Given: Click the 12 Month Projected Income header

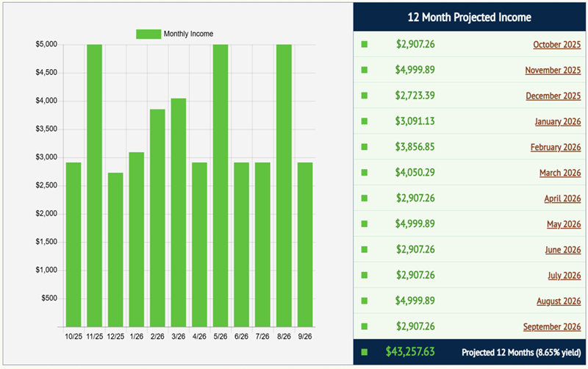Looking at the screenshot, I should [x=470, y=17].
